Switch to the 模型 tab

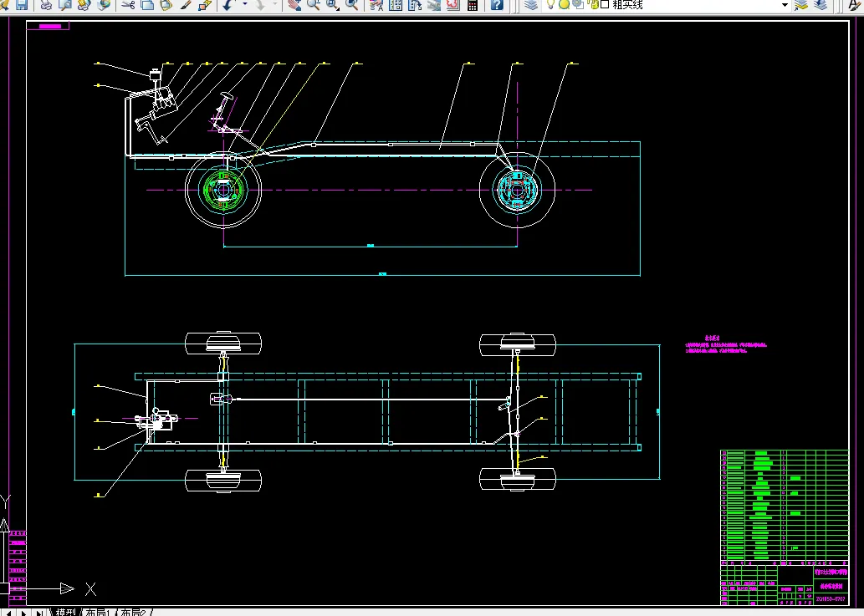point(65,612)
